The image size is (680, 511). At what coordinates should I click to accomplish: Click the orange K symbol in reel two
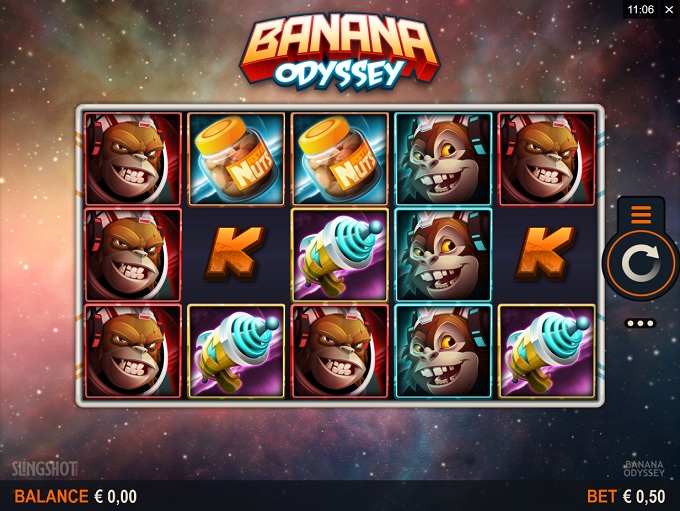235,253
